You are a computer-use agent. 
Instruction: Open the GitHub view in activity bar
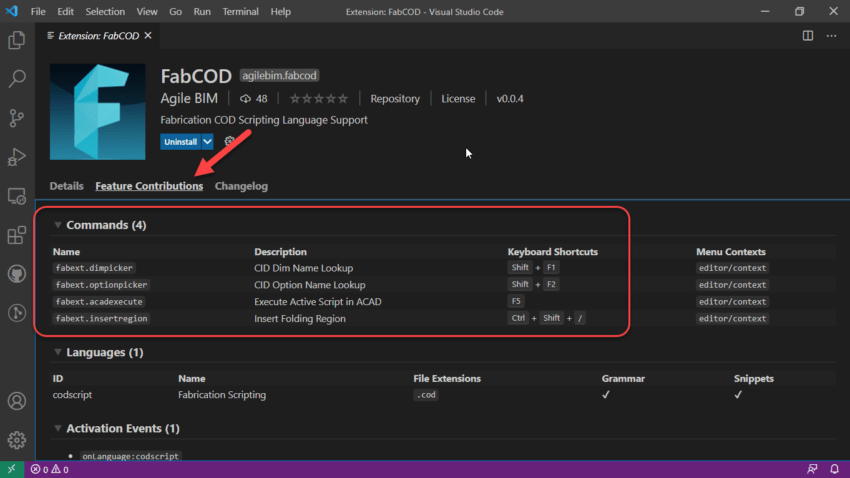click(x=17, y=274)
